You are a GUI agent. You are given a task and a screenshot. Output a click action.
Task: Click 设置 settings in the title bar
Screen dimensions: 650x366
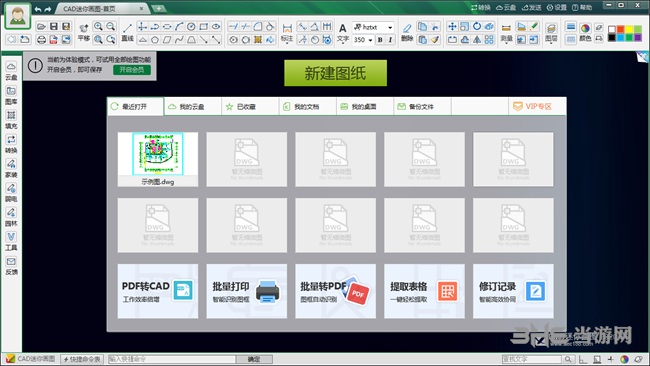(x=556, y=7)
